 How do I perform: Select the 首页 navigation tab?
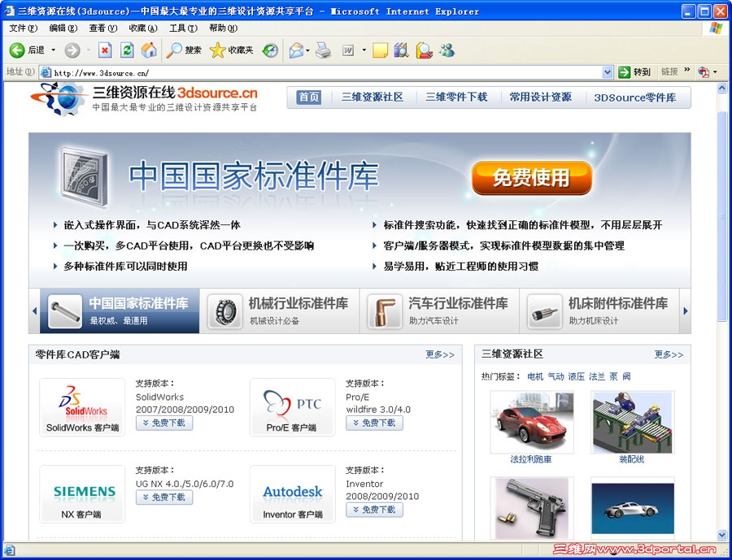coord(309,97)
